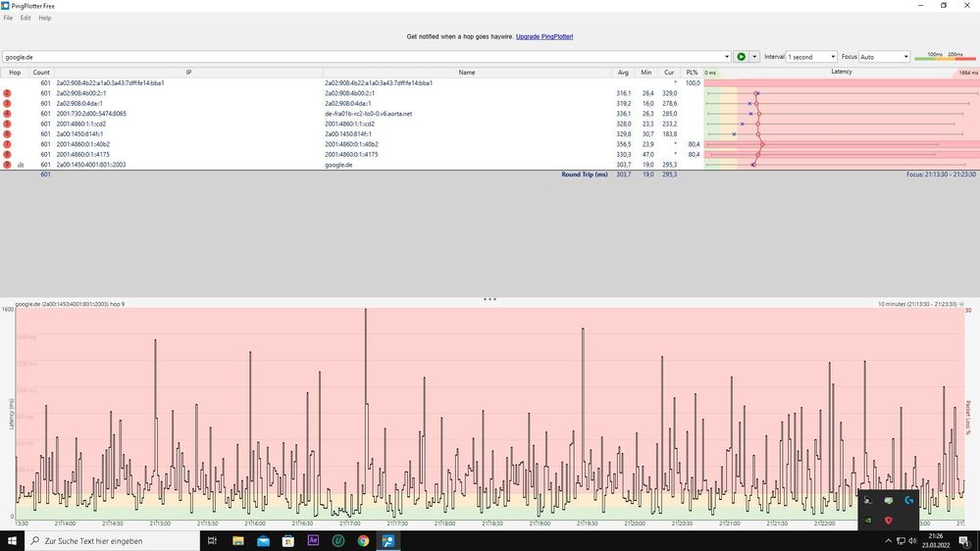Click the 21:17:00 marker on timeline axis
The image size is (980, 551).
350,524
